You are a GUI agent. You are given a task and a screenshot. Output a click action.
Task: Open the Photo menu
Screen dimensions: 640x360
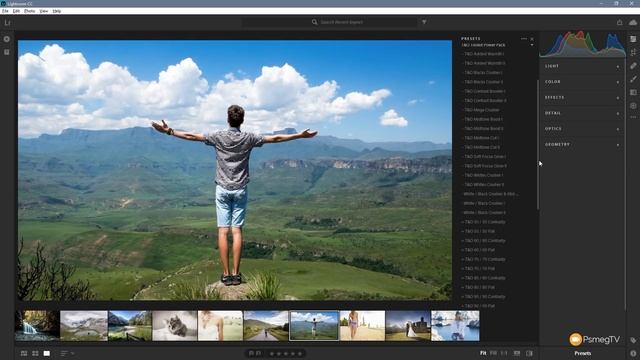click(29, 11)
